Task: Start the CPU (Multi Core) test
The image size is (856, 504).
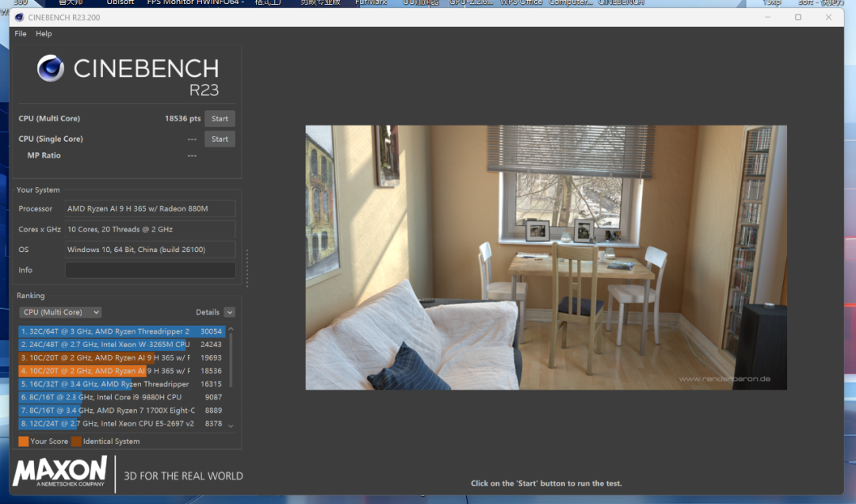Action: point(220,119)
